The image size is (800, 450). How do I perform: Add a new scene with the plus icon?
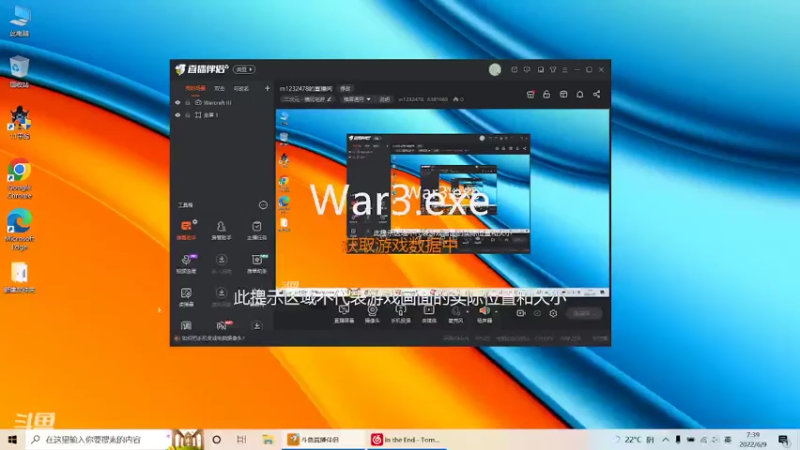click(267, 88)
